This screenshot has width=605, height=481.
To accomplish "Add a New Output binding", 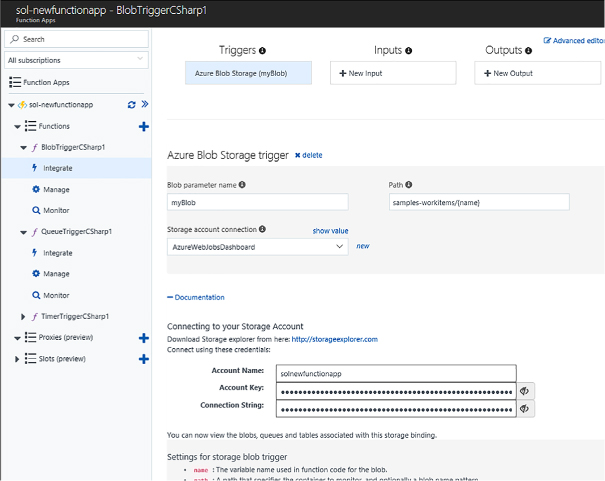I will click(x=537, y=73).
